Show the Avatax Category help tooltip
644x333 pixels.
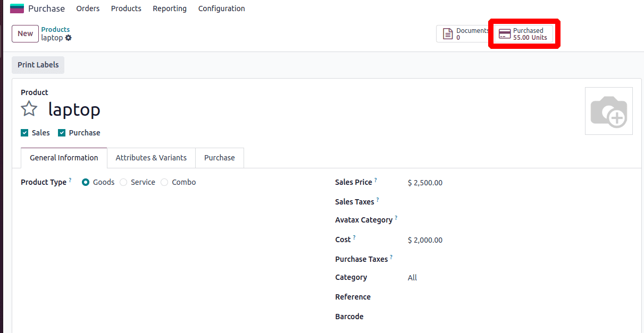point(396,218)
